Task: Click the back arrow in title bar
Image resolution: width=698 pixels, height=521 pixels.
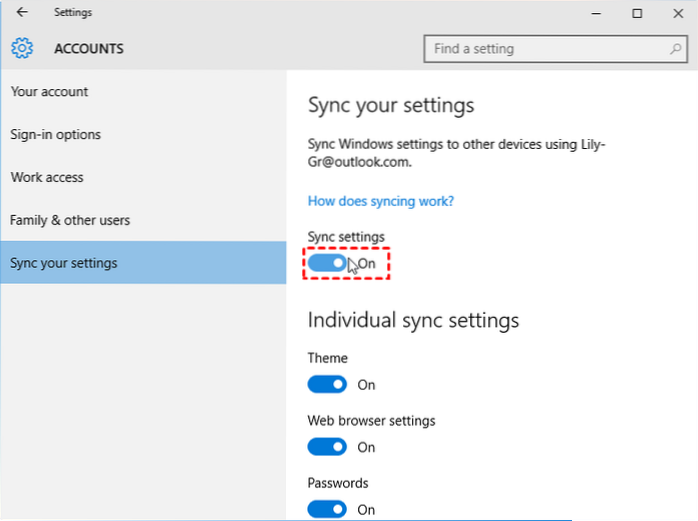Action: point(22,13)
